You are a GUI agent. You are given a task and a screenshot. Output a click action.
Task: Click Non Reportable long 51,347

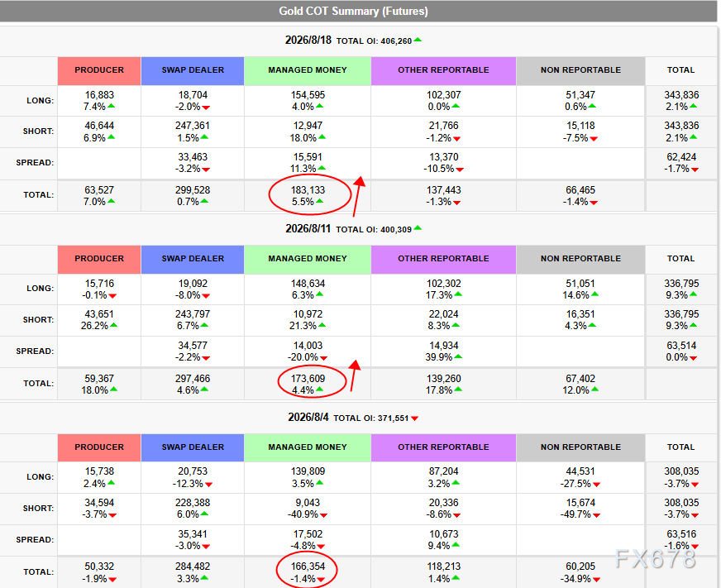[580, 95]
